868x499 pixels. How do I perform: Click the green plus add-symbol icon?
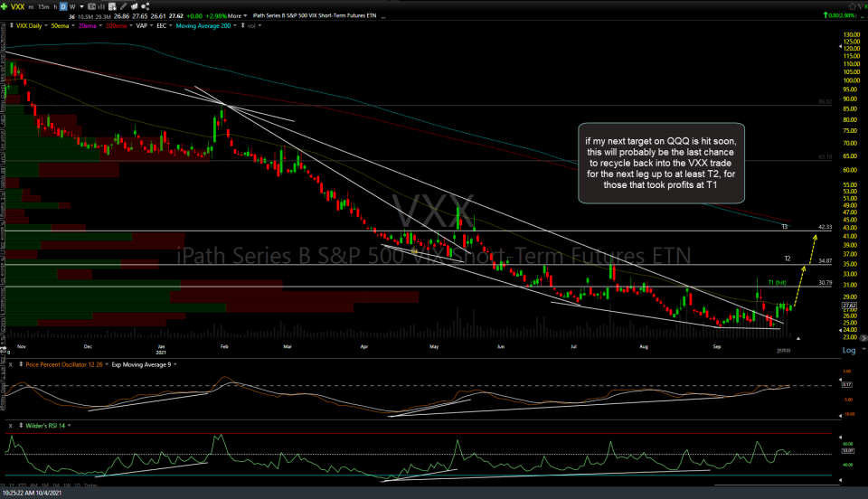coord(5,5)
